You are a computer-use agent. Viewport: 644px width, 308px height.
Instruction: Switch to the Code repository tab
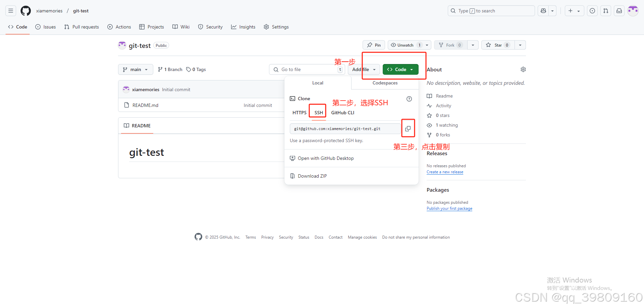click(18, 27)
